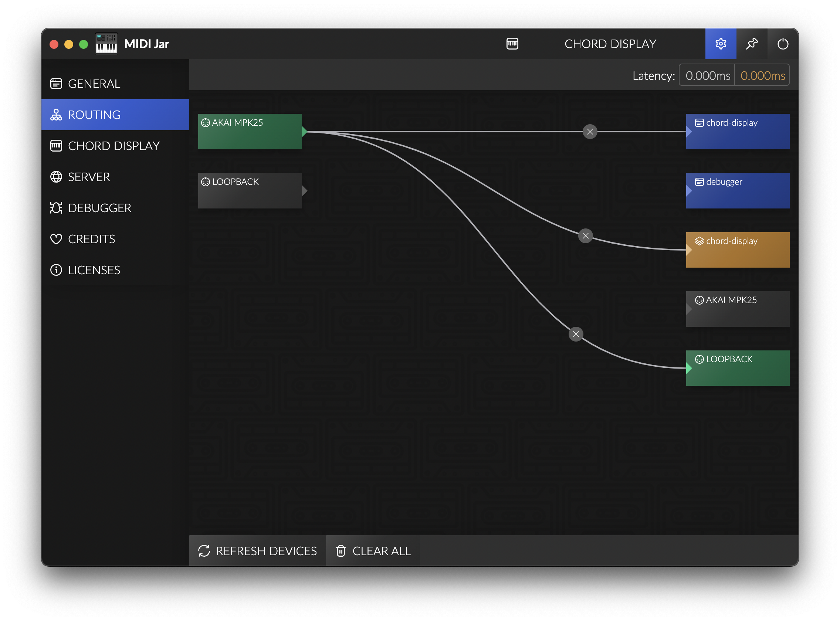Viewport: 840px width, 621px height.
Task: Toggle the pin window icon
Action: 752,44
